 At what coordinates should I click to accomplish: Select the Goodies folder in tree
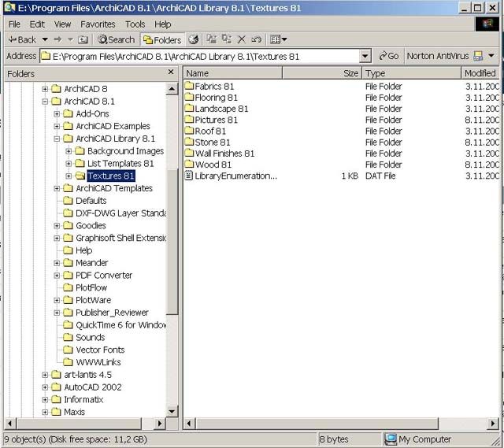[91, 226]
